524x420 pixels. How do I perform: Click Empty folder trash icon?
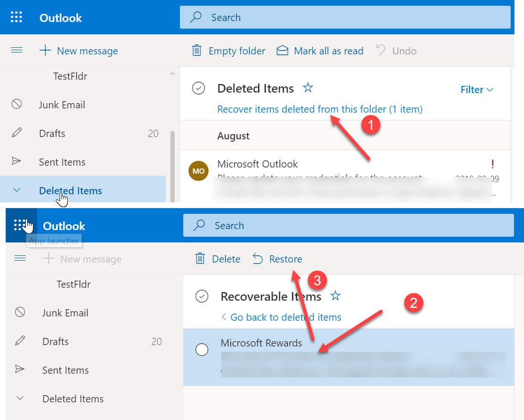coord(197,51)
